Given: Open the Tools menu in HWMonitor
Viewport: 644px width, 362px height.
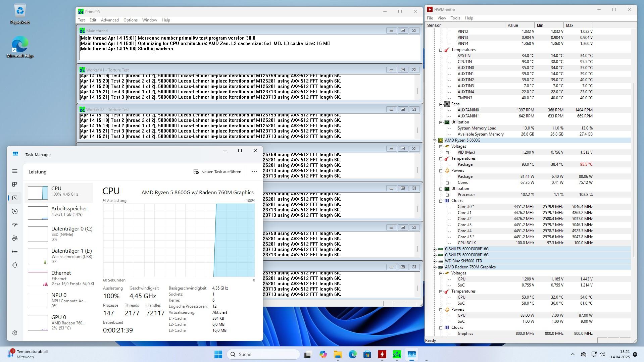Looking at the screenshot, I should 455,18.
